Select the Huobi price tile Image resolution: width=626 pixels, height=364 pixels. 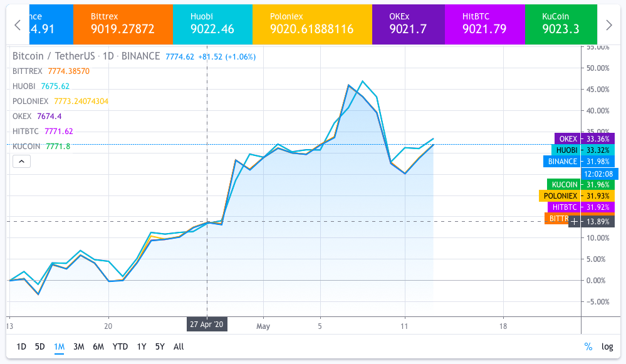coord(212,24)
